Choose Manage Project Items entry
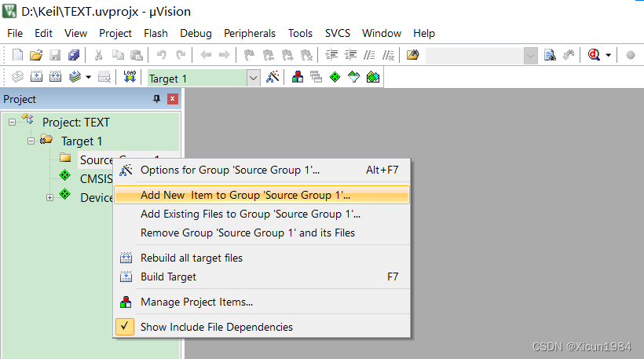The width and height of the screenshot is (644, 359). (262, 302)
